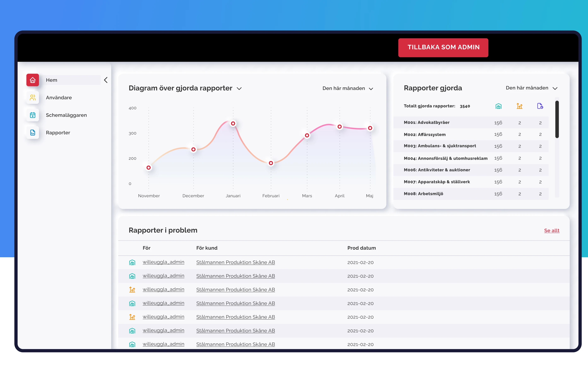Open willeuggla_admin link in first row

coord(163,262)
